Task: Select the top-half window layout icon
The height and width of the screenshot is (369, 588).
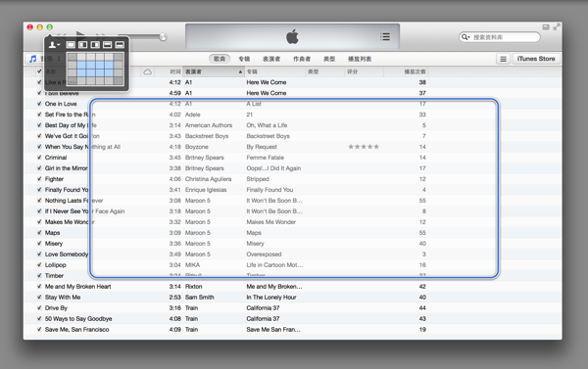Action: 107,45
